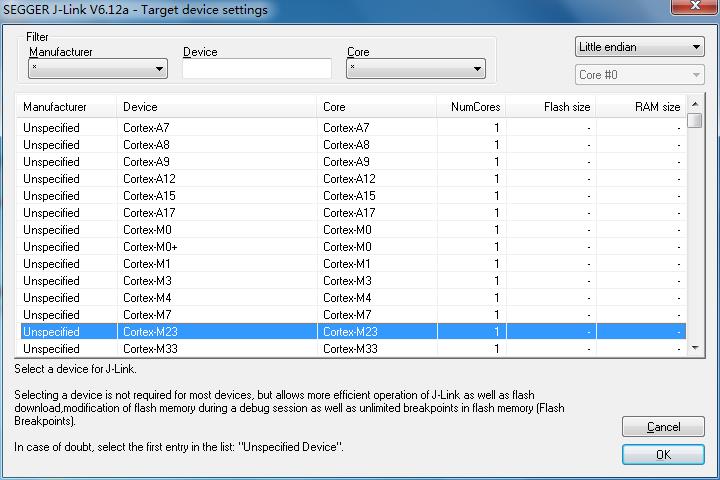Select the highlighted Cortex-M23 device
The image size is (720, 480).
pos(351,332)
